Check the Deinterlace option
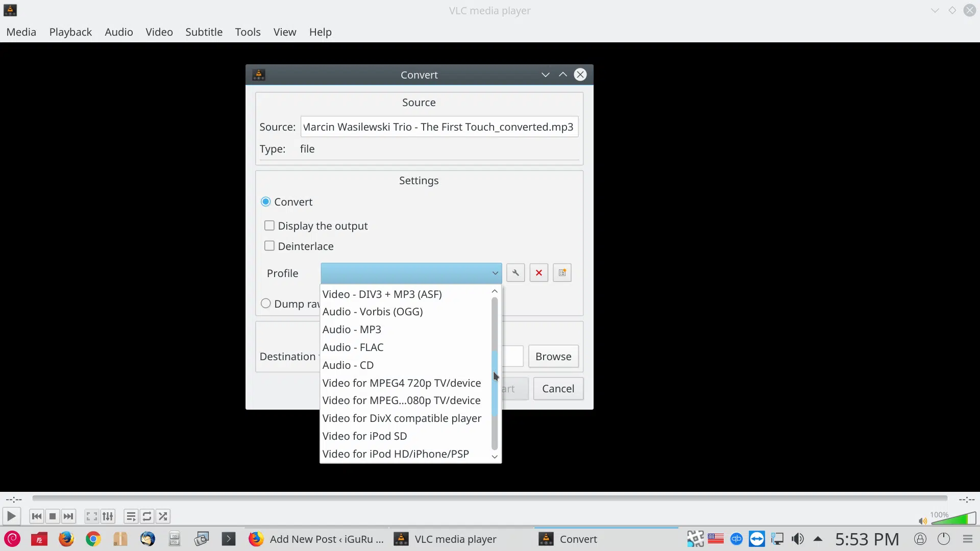The height and width of the screenshot is (551, 980). click(x=269, y=246)
